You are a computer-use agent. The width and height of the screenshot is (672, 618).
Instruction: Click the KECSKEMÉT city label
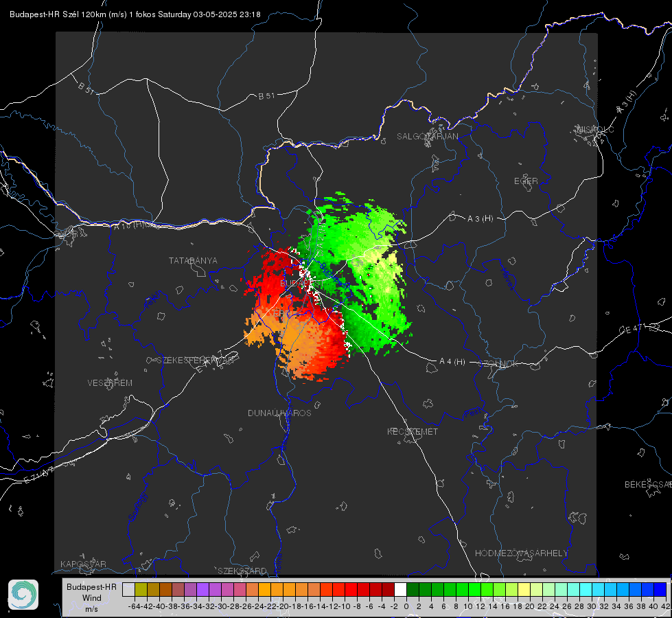click(x=413, y=431)
